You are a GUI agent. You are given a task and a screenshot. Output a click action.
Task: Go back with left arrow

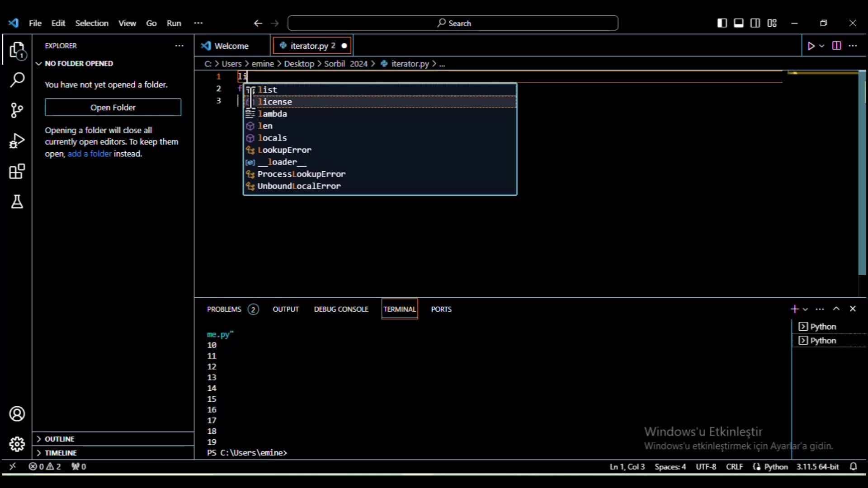pos(258,23)
